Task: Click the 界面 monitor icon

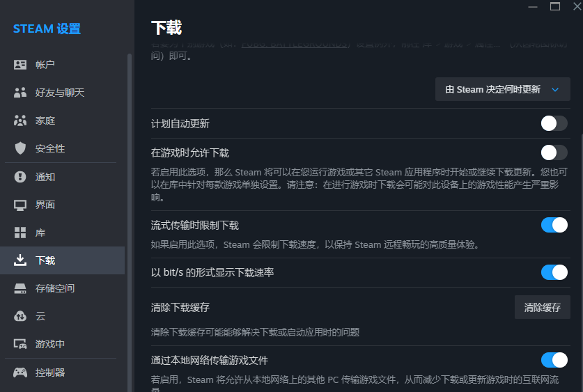Action: pyautogui.click(x=20, y=205)
